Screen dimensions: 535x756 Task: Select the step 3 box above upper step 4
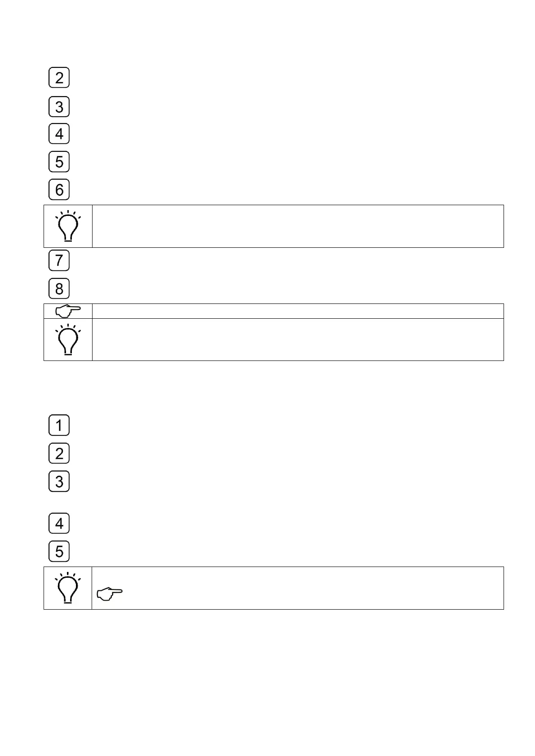[59, 107]
